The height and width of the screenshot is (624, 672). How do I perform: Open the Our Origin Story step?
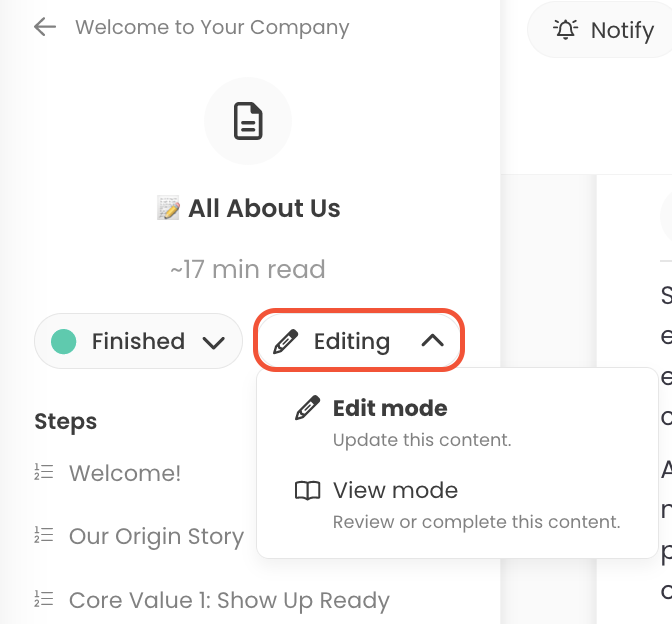(156, 536)
